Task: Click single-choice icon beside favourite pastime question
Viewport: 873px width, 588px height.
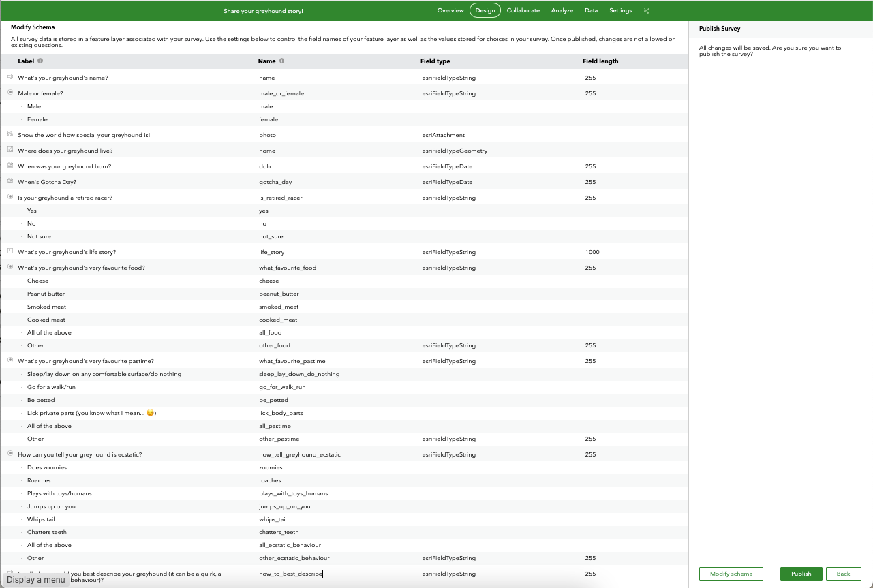Action: (10, 360)
